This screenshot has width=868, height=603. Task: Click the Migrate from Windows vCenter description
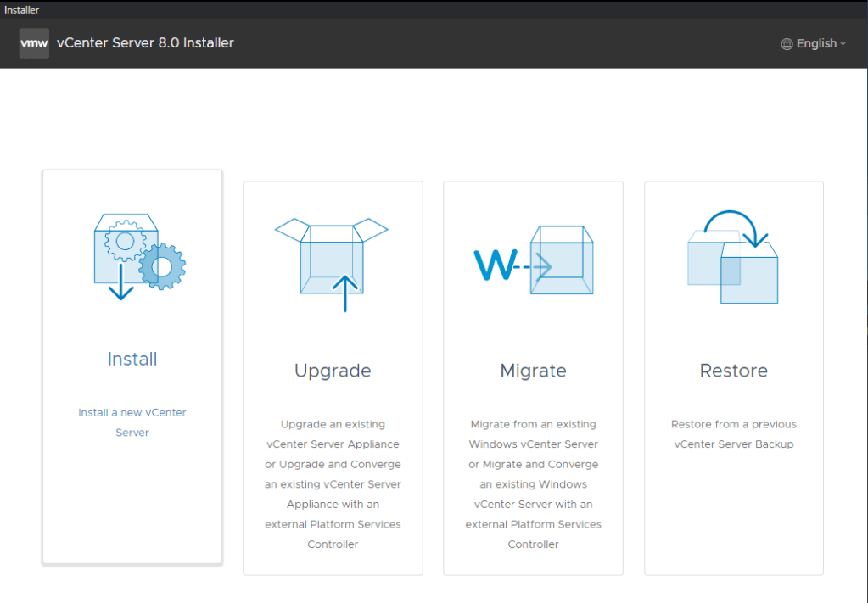tap(533, 483)
